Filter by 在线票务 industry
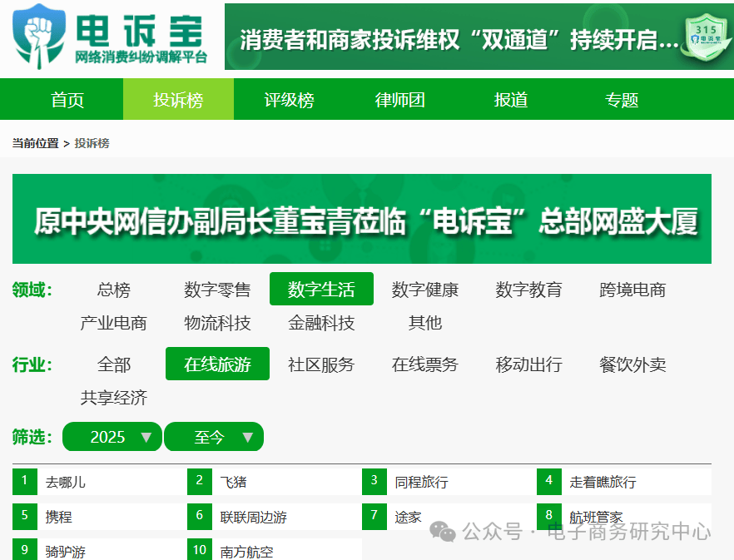 [x=424, y=364]
